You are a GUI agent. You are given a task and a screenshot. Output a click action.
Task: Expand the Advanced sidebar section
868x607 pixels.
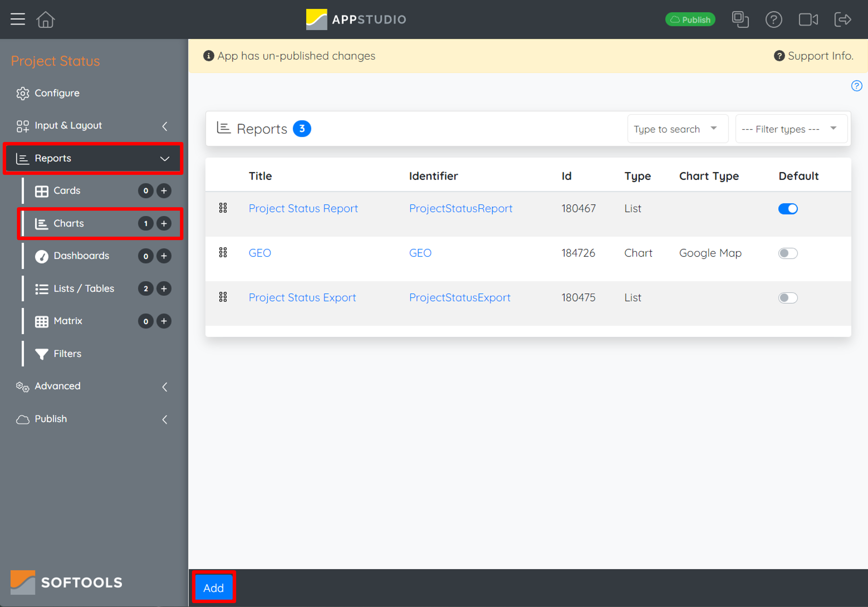[x=165, y=387]
